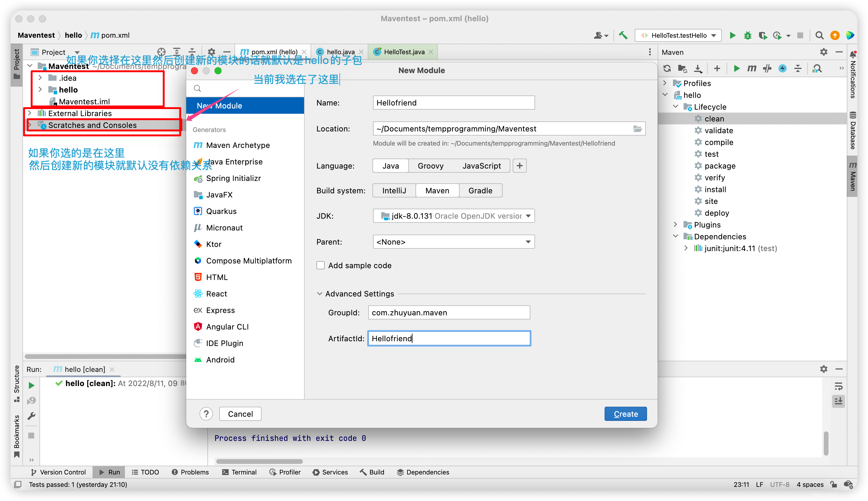The image size is (868, 501).
Task: Expand junit:junit:4.11 dependency
Action: [x=686, y=248]
